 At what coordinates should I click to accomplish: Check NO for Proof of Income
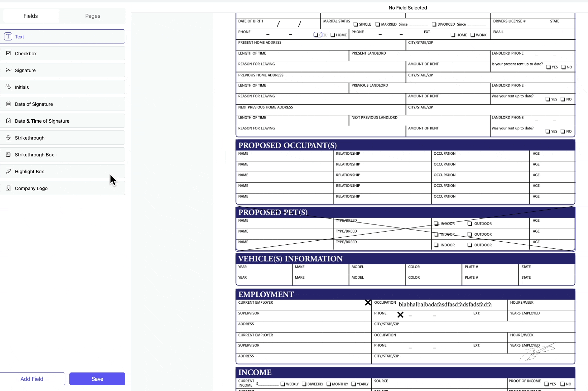coord(562,384)
